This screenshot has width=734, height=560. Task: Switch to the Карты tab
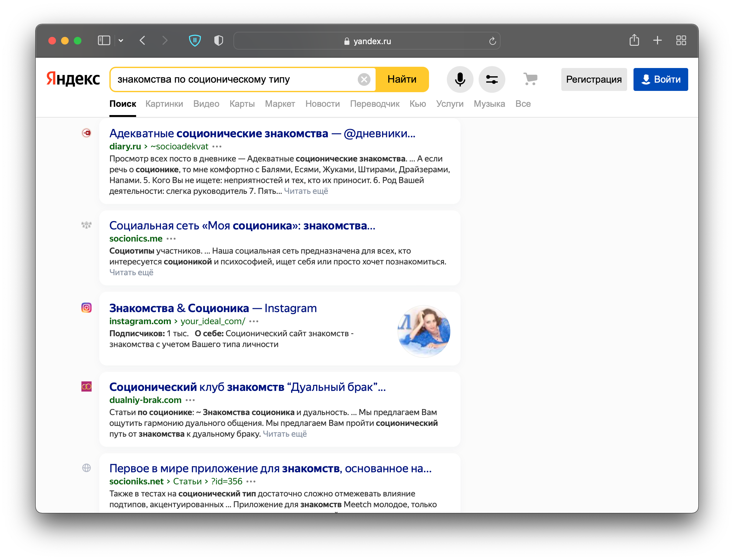coord(242,104)
